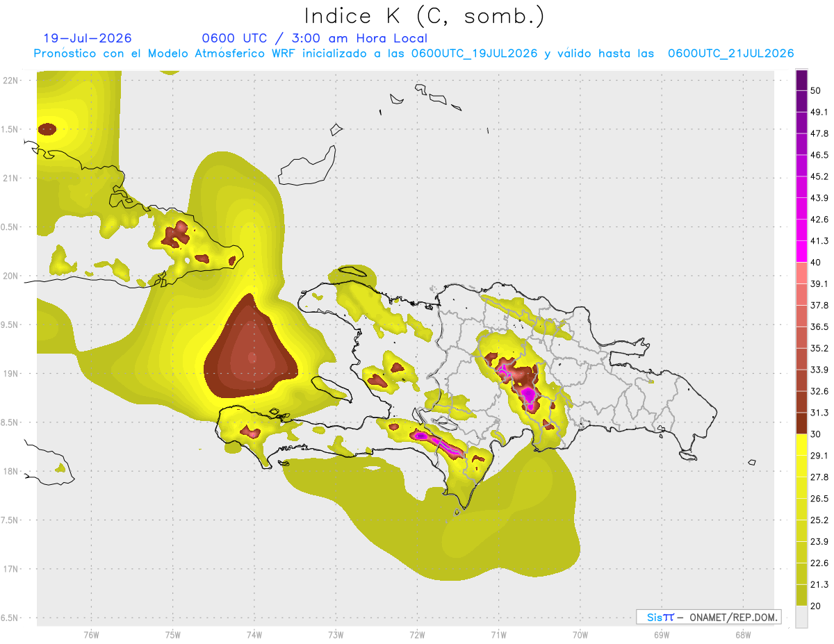Click the color scale value '39.1'
The height and width of the screenshot is (644, 834).
click(x=819, y=284)
